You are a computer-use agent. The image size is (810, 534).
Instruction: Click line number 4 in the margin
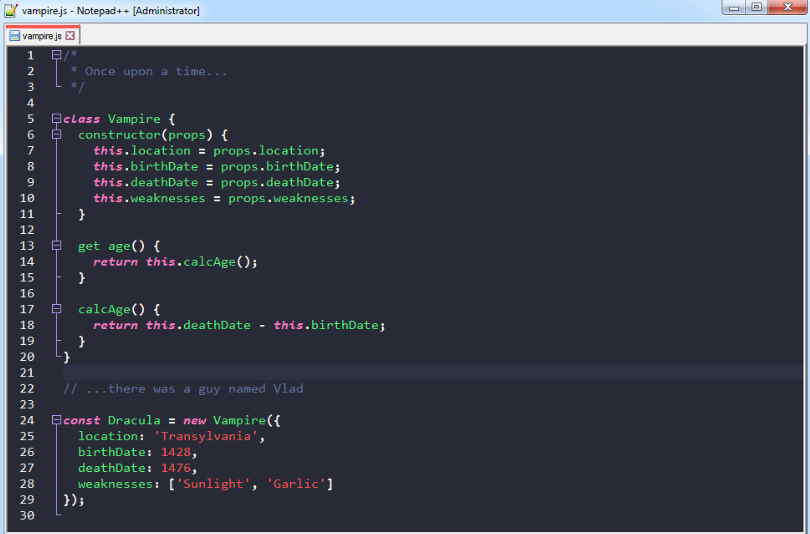point(30,103)
